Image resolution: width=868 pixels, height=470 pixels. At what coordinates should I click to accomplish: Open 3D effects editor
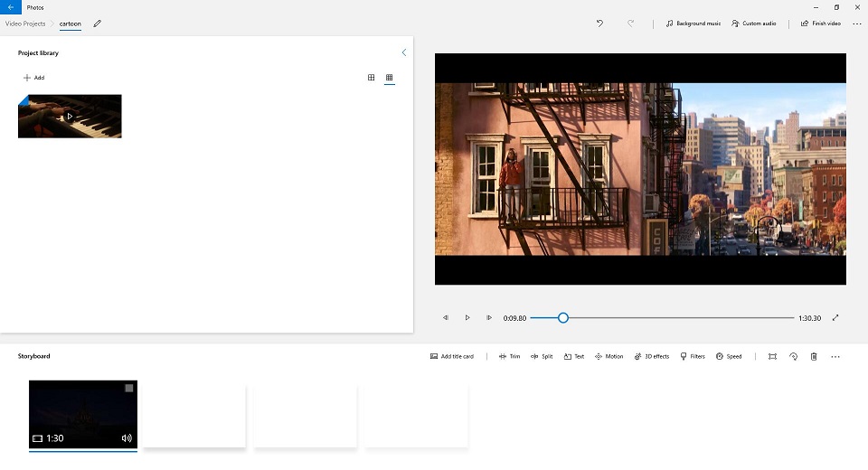tap(652, 356)
